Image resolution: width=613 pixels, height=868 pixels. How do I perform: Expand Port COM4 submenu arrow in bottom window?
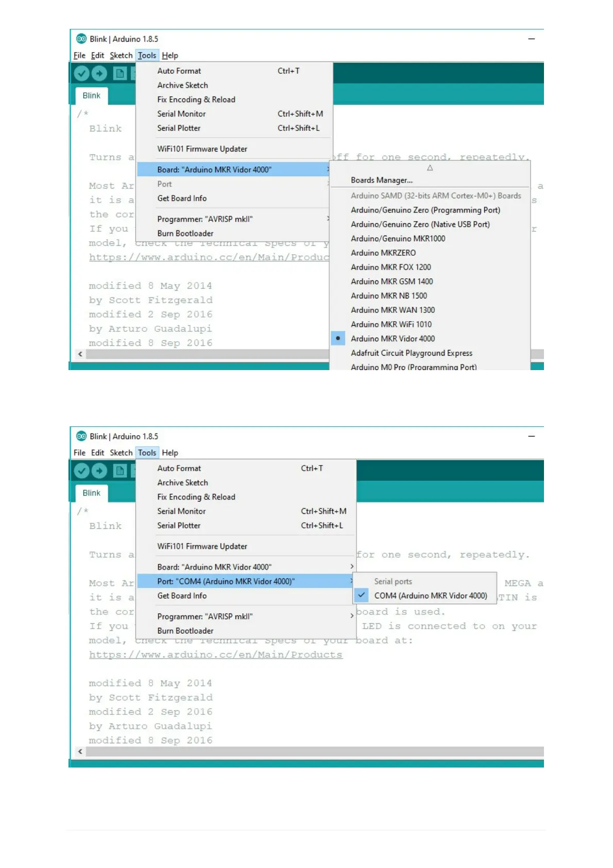coord(351,581)
